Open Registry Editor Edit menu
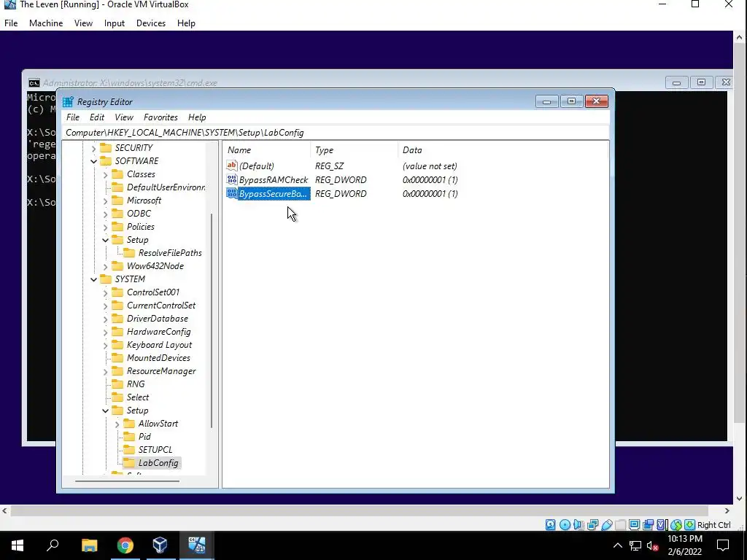 coord(97,117)
